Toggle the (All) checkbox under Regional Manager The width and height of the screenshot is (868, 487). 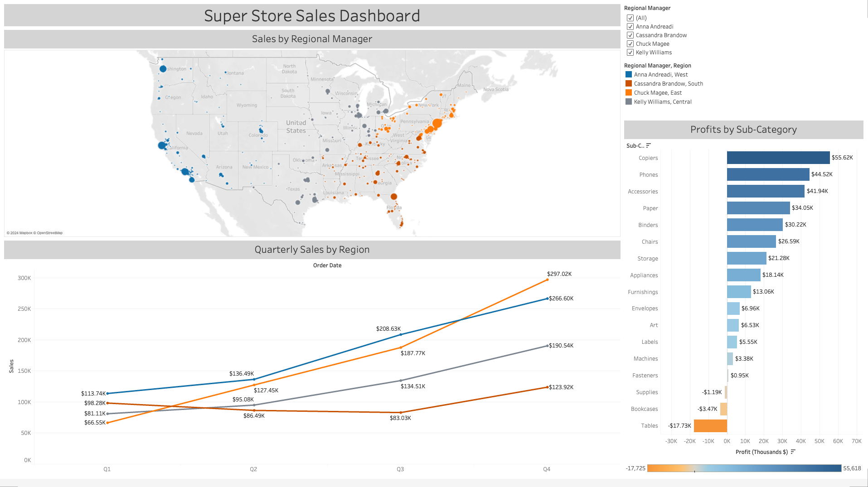point(630,18)
